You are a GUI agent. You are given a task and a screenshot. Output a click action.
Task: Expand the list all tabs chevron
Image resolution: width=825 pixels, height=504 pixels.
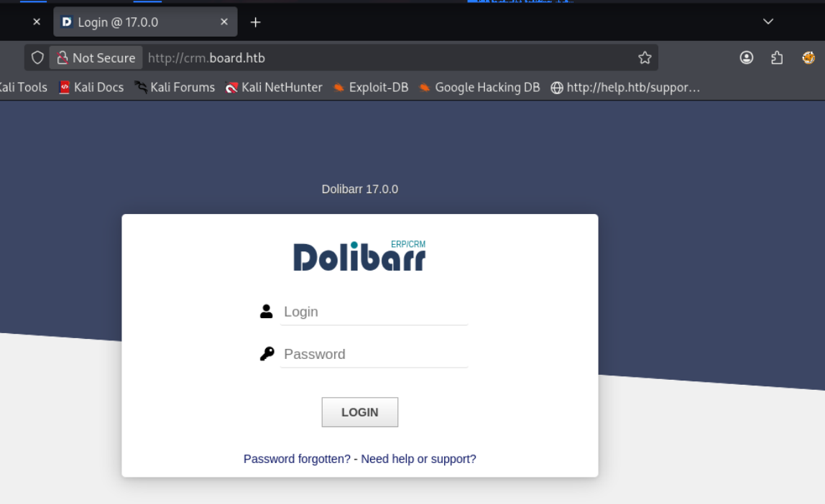click(x=768, y=22)
